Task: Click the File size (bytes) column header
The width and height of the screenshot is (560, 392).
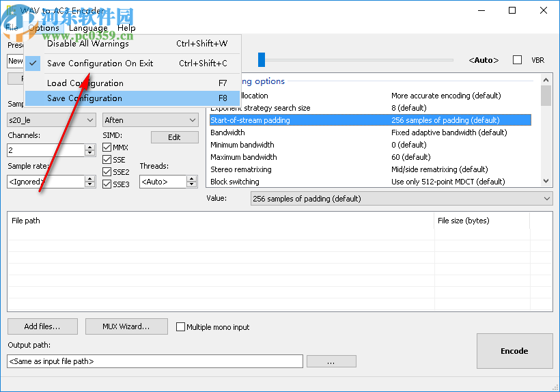Action: click(481, 221)
